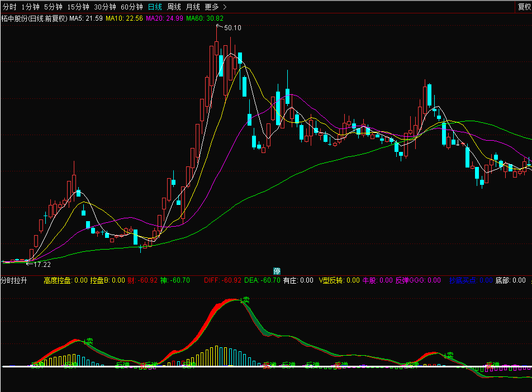The height and width of the screenshot is (392, 532).
Task: Click the 卖 signal at the indicator's highest peak
Action: coord(245,300)
